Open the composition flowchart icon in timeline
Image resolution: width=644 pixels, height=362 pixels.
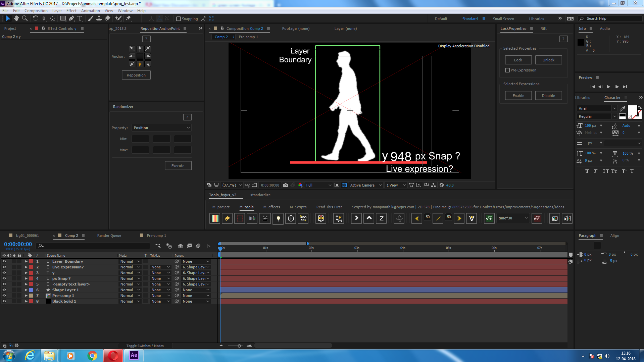coord(158,246)
